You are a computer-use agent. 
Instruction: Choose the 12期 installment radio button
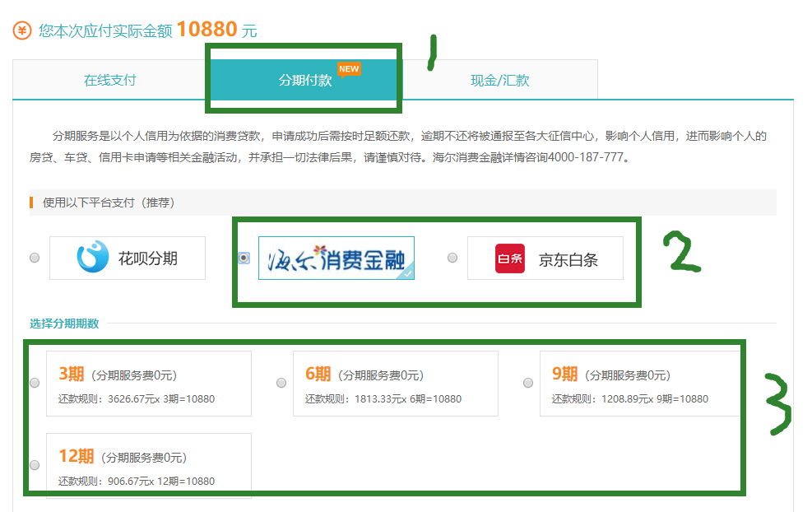pyautogui.click(x=35, y=465)
